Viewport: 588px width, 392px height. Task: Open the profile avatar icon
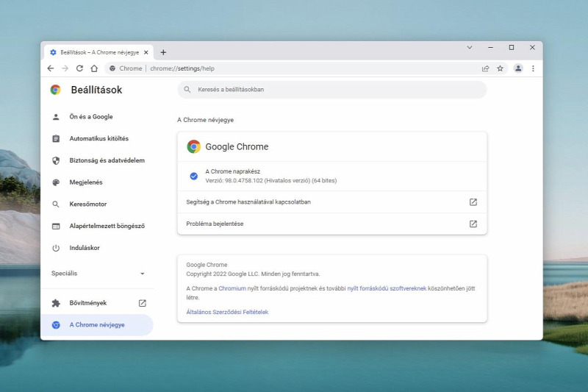(518, 68)
